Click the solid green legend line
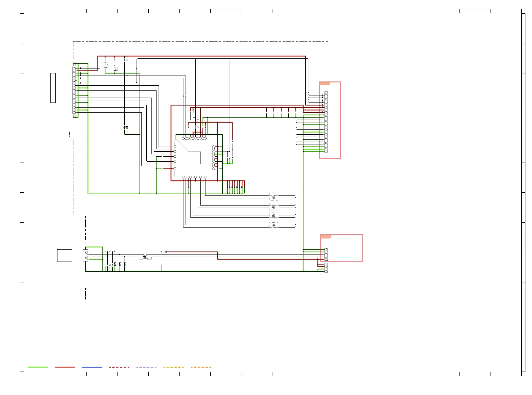 (38, 367)
